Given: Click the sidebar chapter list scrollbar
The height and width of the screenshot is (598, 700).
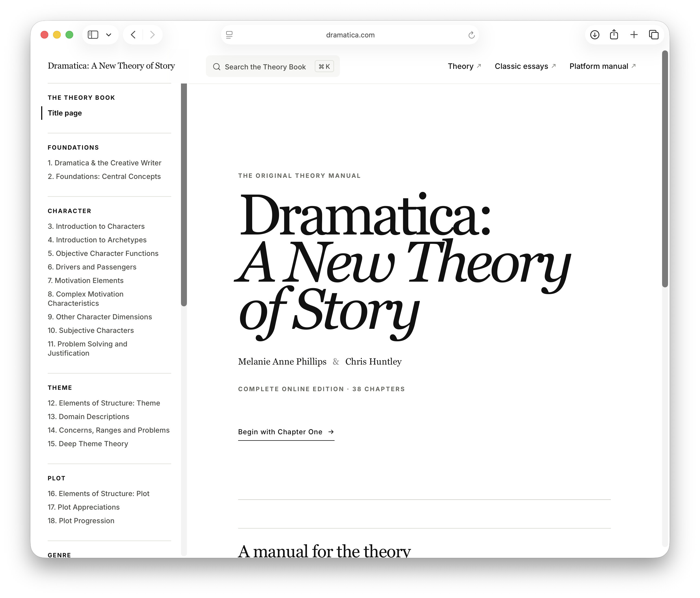Looking at the screenshot, I should pyautogui.click(x=184, y=195).
